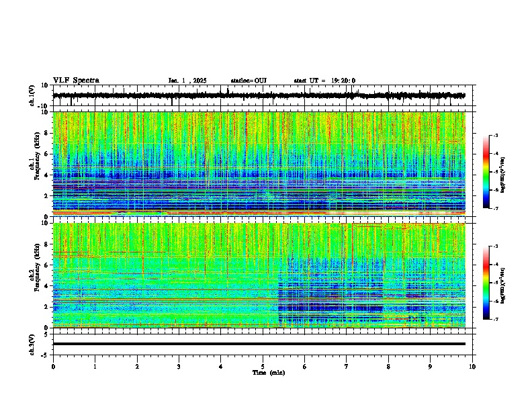Click the ch.3 flat black voltage trace

(x=259, y=344)
